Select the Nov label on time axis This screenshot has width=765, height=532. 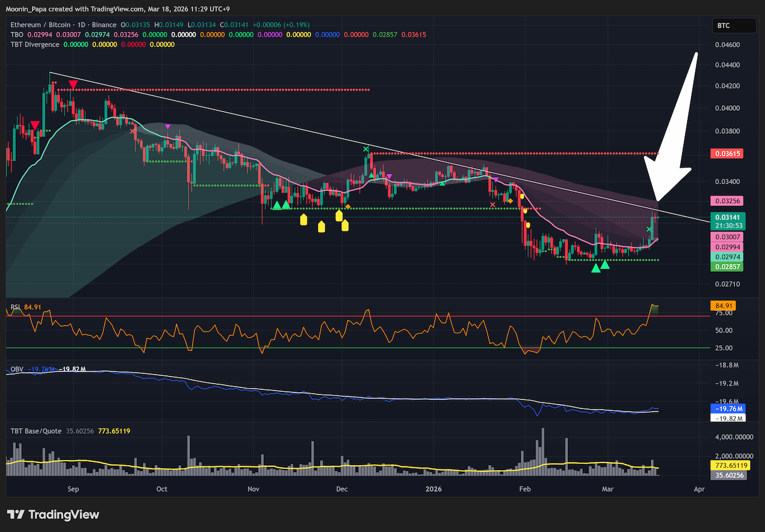pyautogui.click(x=254, y=489)
